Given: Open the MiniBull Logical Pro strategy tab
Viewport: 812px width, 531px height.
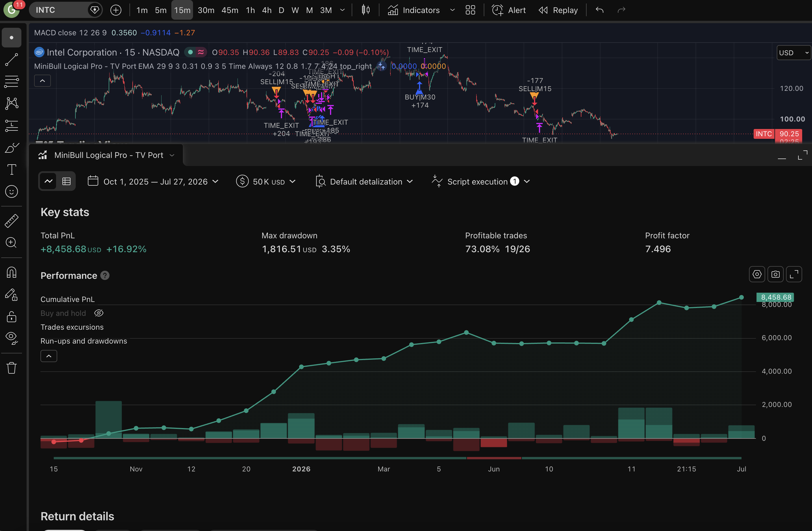Looking at the screenshot, I should [x=106, y=155].
